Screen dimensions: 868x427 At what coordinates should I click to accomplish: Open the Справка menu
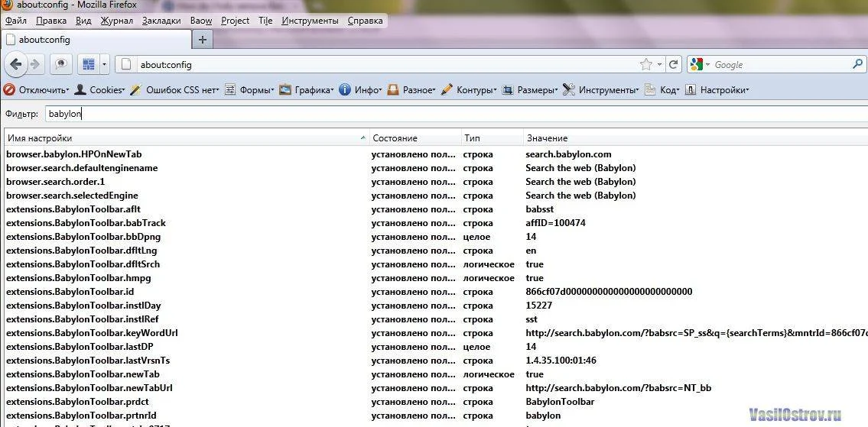point(365,21)
